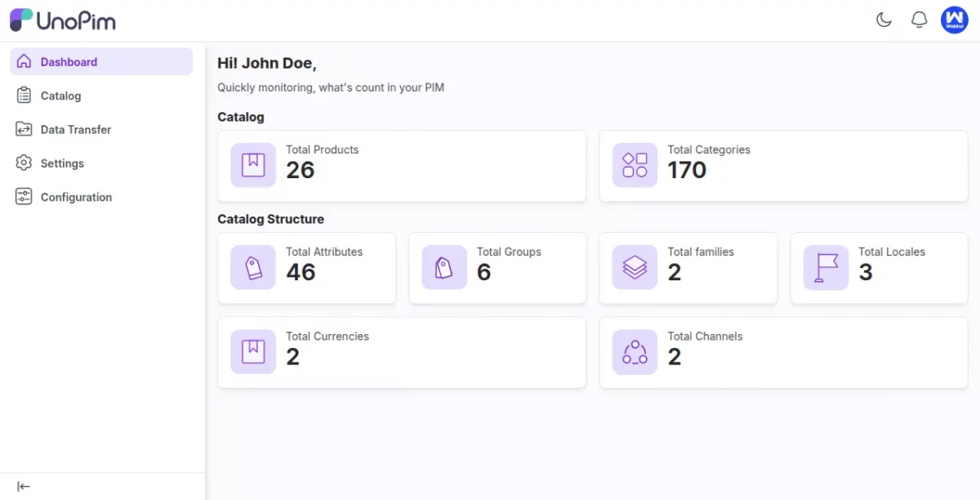Click the Configuration sliders icon
Viewport: 980px width, 500px height.
coord(24,197)
